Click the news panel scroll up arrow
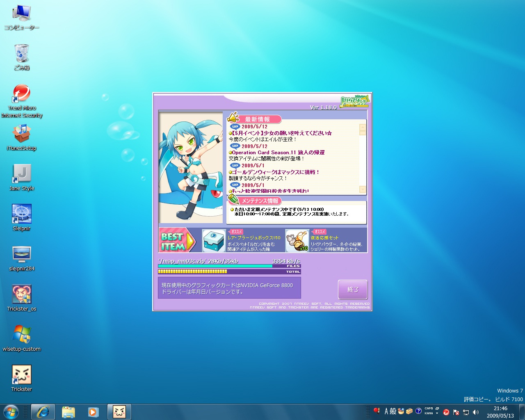 coord(363,127)
